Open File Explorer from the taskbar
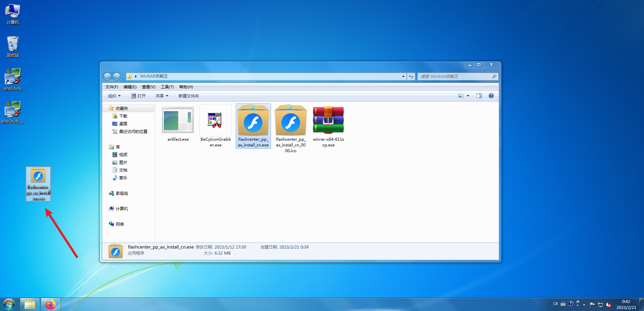 pyautogui.click(x=30, y=305)
